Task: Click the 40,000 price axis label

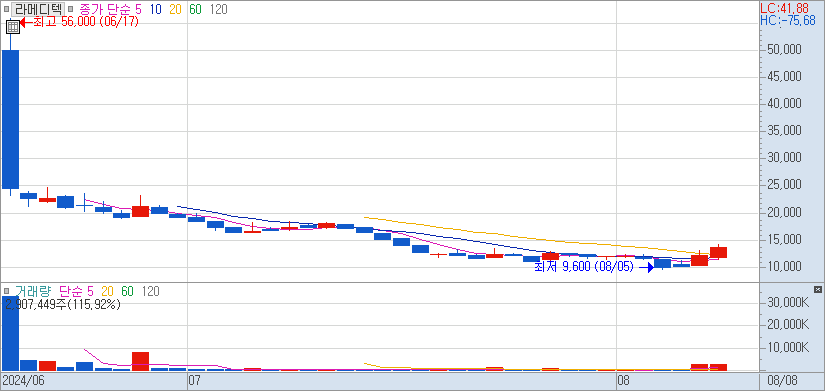Action: point(783,104)
